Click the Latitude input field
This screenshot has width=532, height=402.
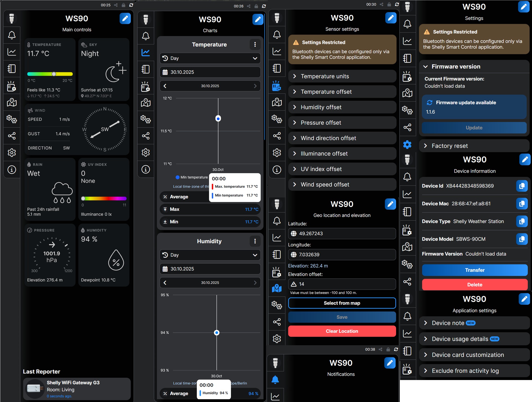[x=342, y=233]
